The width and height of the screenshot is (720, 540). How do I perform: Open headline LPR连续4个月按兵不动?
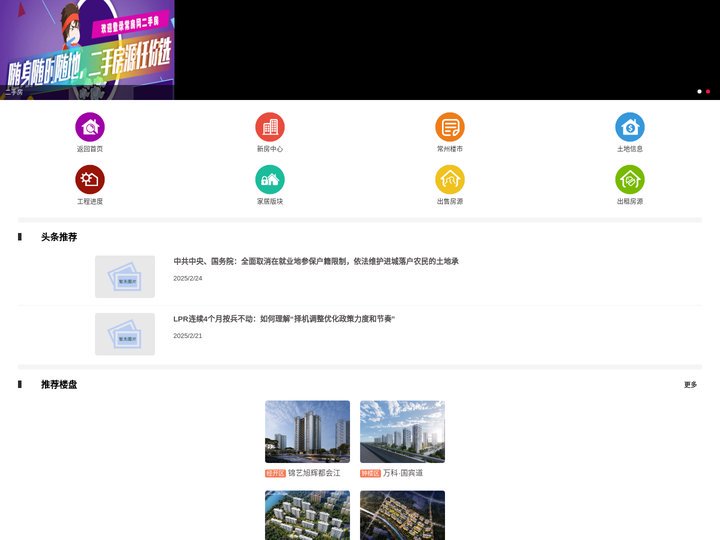pyautogui.click(x=284, y=319)
